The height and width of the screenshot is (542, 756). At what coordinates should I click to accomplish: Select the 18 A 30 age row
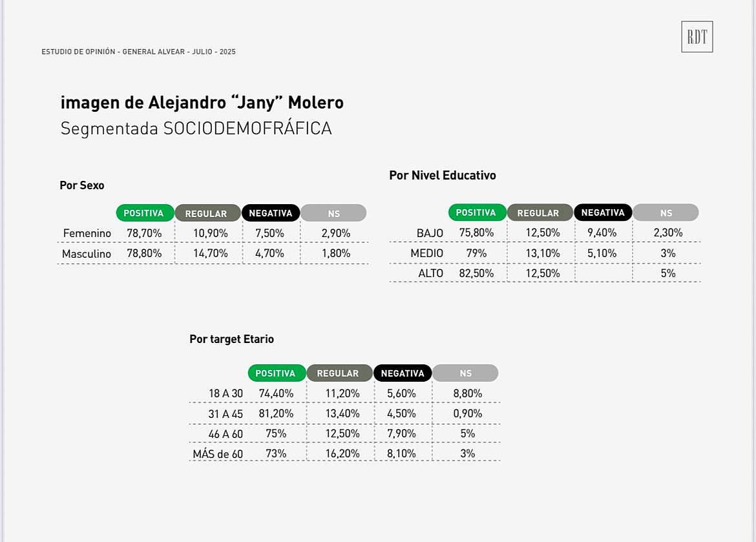click(x=345, y=393)
